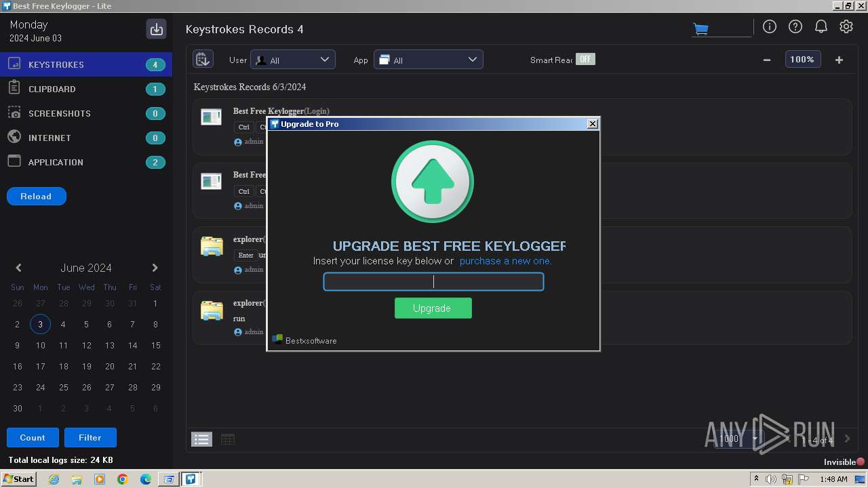Follow the purchase a new one link
Viewport: 868px width, 488px height.
505,261
